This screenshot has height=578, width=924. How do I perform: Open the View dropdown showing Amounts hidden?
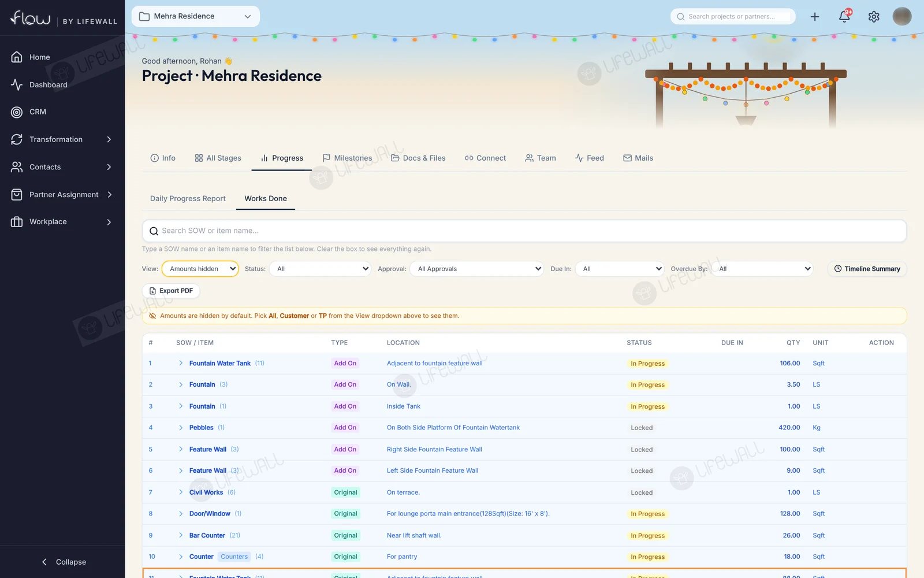coord(200,269)
